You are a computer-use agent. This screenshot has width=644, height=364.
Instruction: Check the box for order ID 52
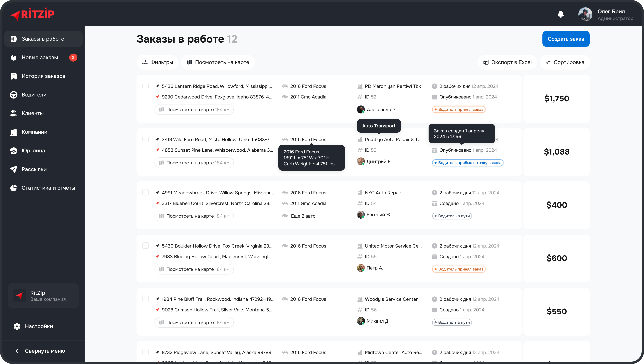(145, 86)
